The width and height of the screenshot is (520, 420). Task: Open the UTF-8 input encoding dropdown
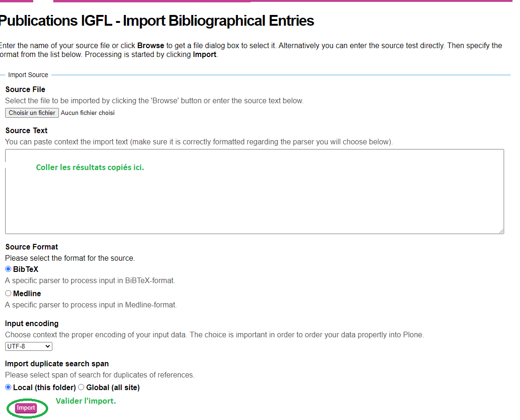tap(29, 346)
